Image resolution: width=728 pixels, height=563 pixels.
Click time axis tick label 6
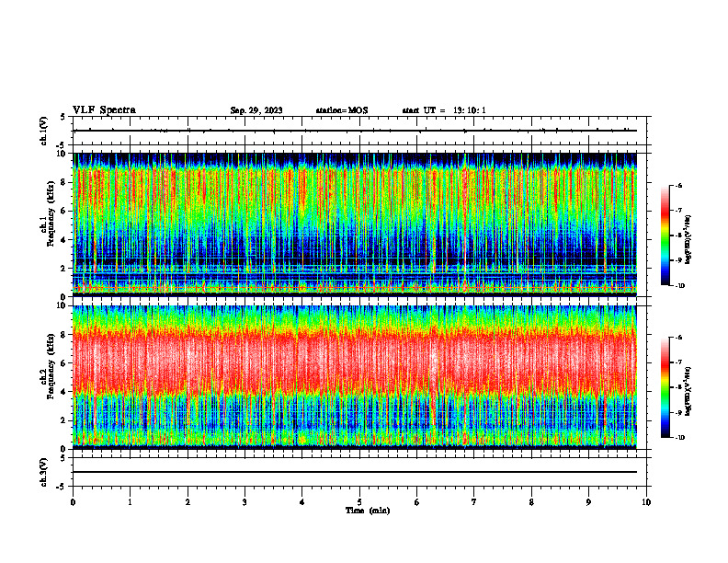click(x=417, y=502)
